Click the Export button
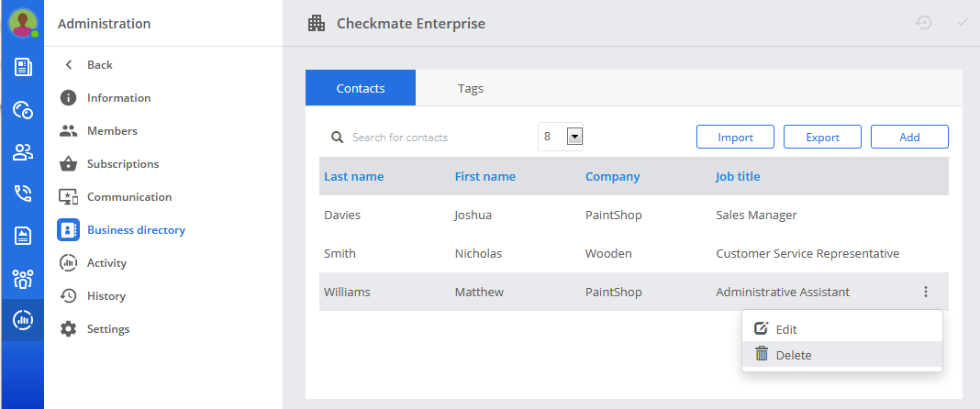This screenshot has width=980, height=409. click(822, 138)
